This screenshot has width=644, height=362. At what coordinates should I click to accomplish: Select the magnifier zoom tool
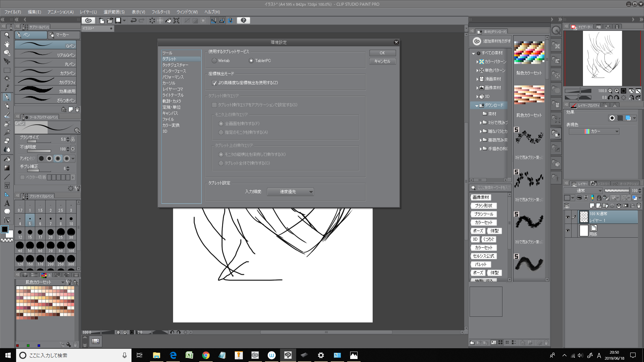[x=7, y=35]
